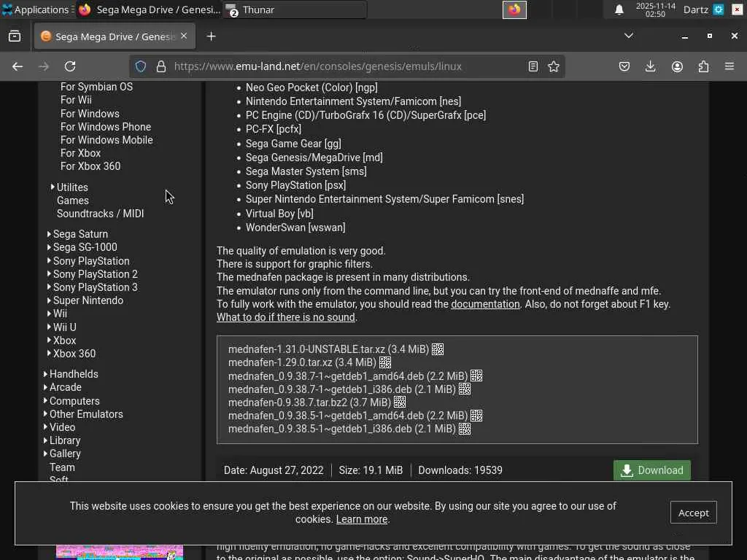Open QR code for mednafen_0.9.38.7-1 amd64.deb
The height and width of the screenshot is (560, 747).
(x=476, y=376)
